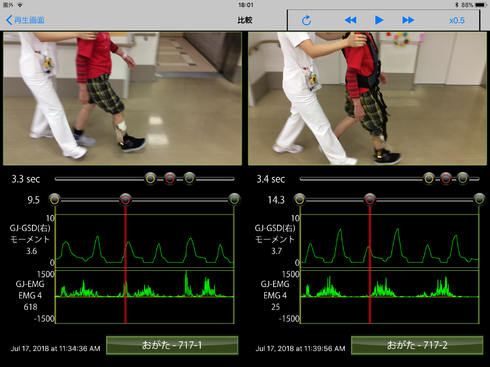Click green marker on left 3.3 sec slider
Image resolution: width=490 pixels, height=367 pixels.
tap(189, 179)
